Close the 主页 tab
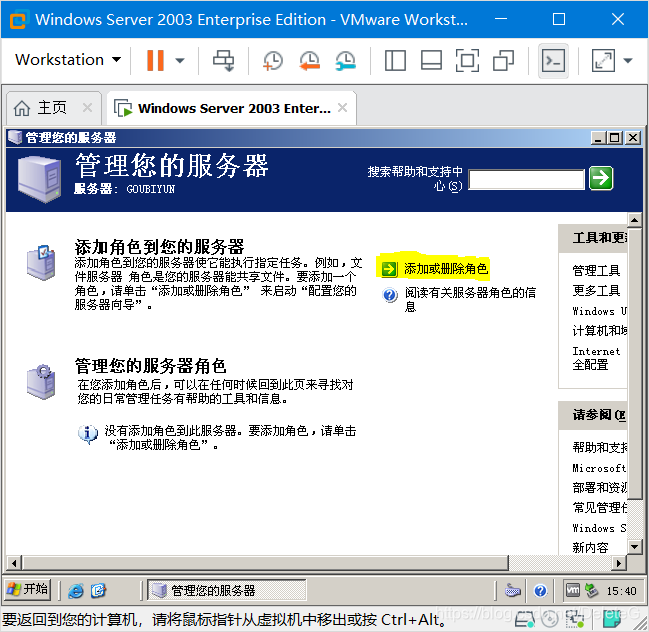The height and width of the screenshot is (632, 649). tap(87, 108)
